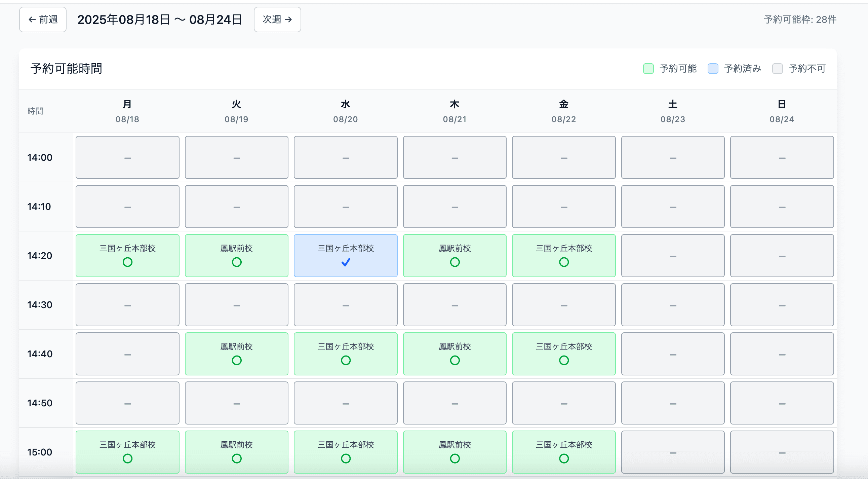868x479 pixels.
Task: Select Friday 14:20 三国ヶ丘本部校 slot
Action: [x=564, y=256]
